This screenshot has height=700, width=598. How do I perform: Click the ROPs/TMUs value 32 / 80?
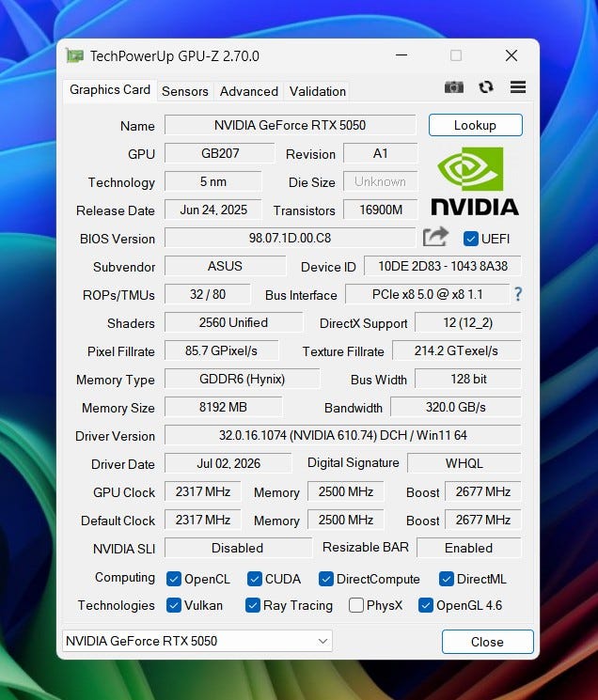pos(208,294)
